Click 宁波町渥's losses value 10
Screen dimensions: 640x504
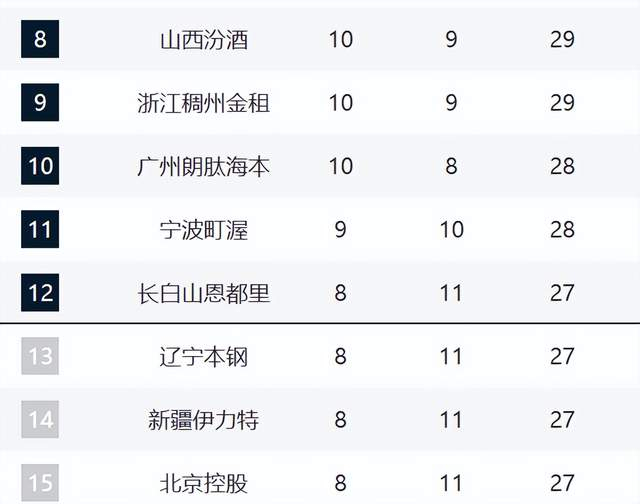[451, 230]
